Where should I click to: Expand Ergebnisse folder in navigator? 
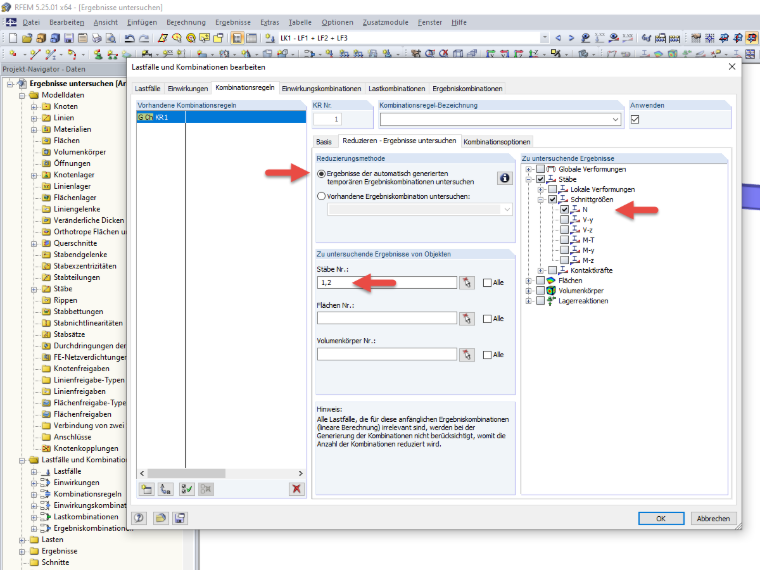[x=22, y=551]
